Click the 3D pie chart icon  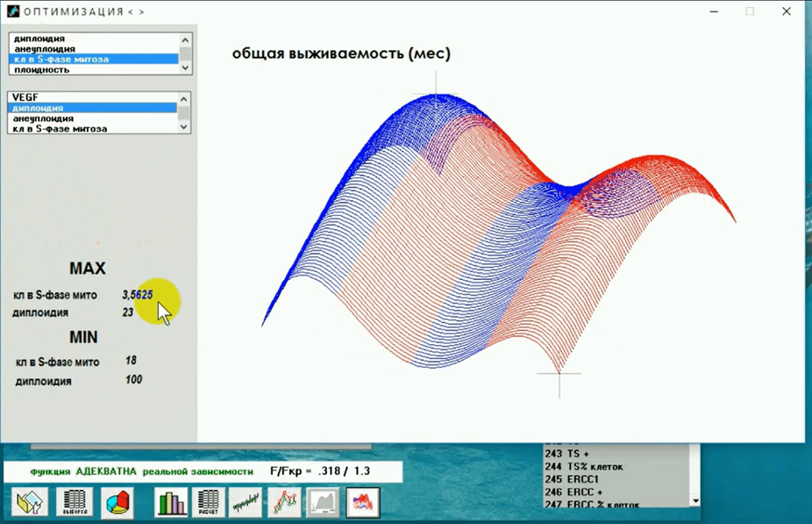pyautogui.click(x=118, y=502)
